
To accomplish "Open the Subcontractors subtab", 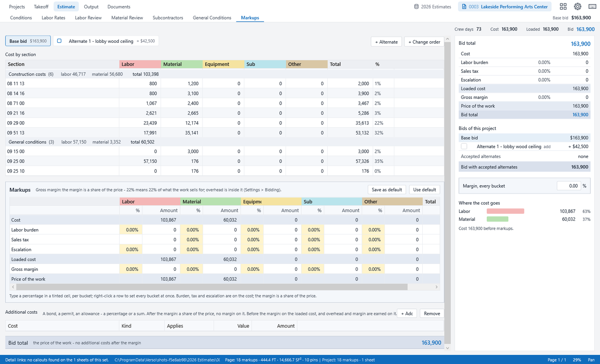I will [168, 18].
